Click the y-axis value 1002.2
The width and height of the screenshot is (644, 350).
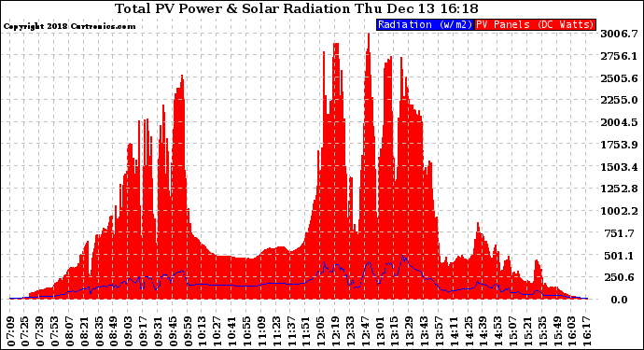coord(619,211)
